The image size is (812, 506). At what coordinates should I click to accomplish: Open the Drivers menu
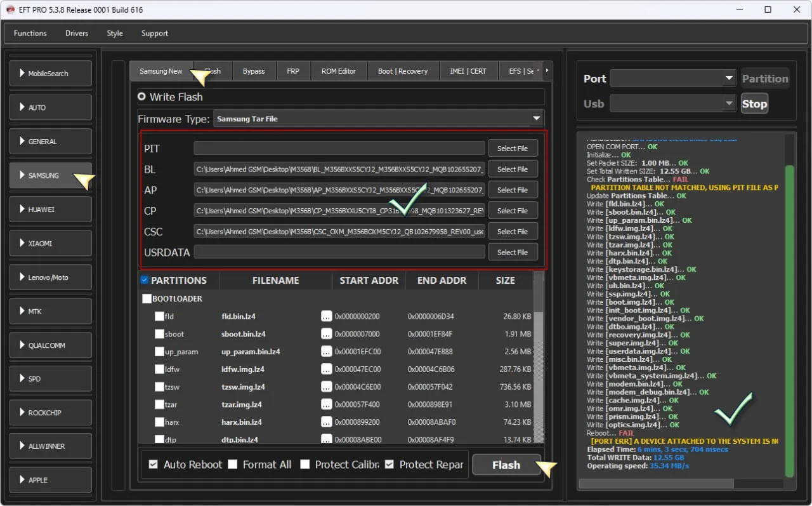click(x=77, y=33)
